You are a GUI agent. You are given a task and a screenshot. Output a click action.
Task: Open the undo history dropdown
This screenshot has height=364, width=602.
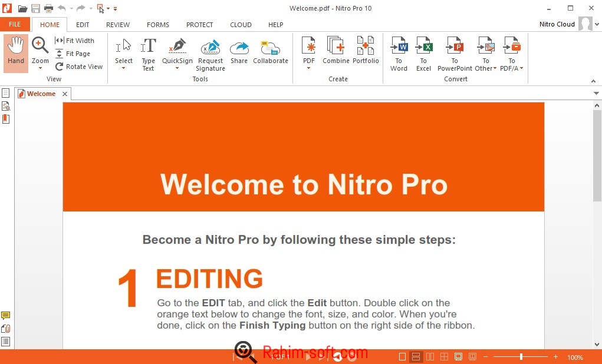[x=71, y=8]
